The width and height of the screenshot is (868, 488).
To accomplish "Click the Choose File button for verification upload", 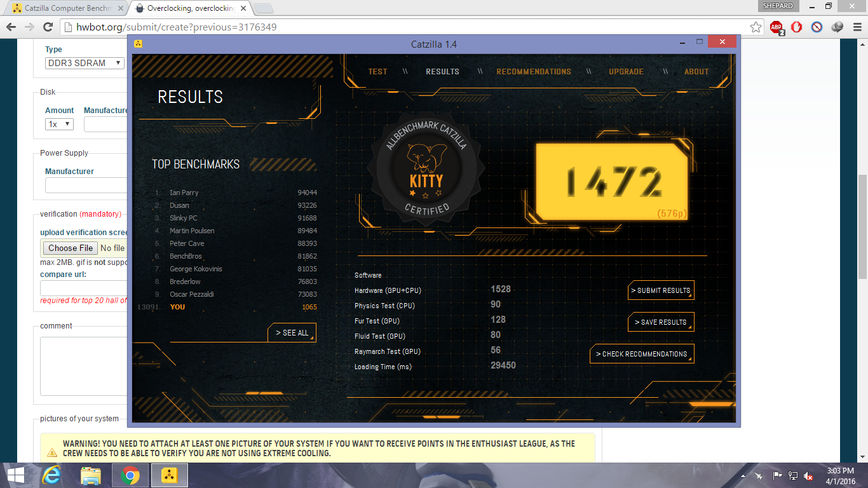I will 71,248.
